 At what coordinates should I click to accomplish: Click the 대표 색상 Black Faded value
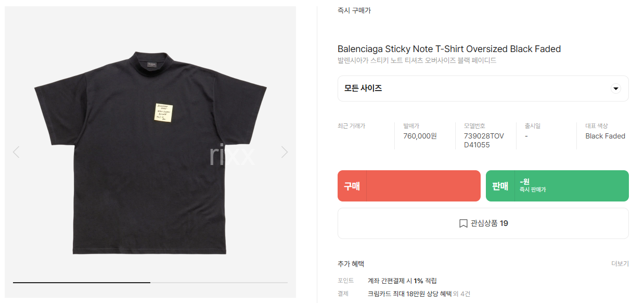tap(605, 136)
